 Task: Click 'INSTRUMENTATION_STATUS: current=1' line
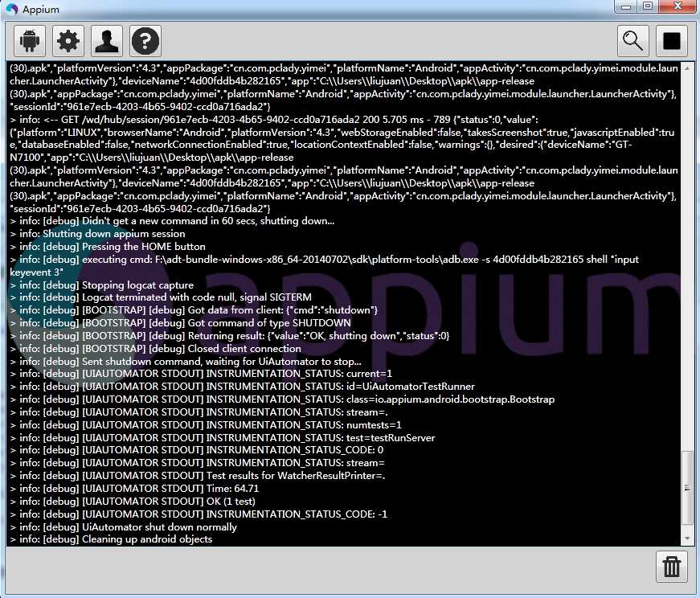[x=201, y=374]
